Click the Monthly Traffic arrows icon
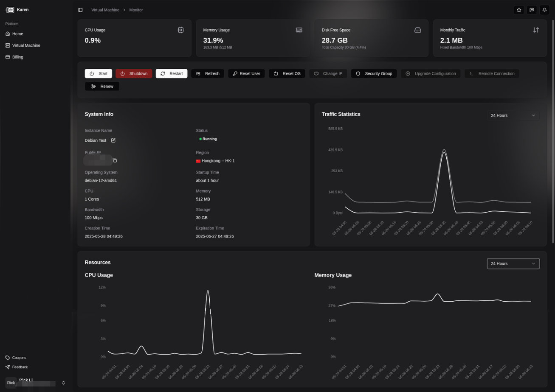Screen dimensions: 555x392 coord(536,30)
